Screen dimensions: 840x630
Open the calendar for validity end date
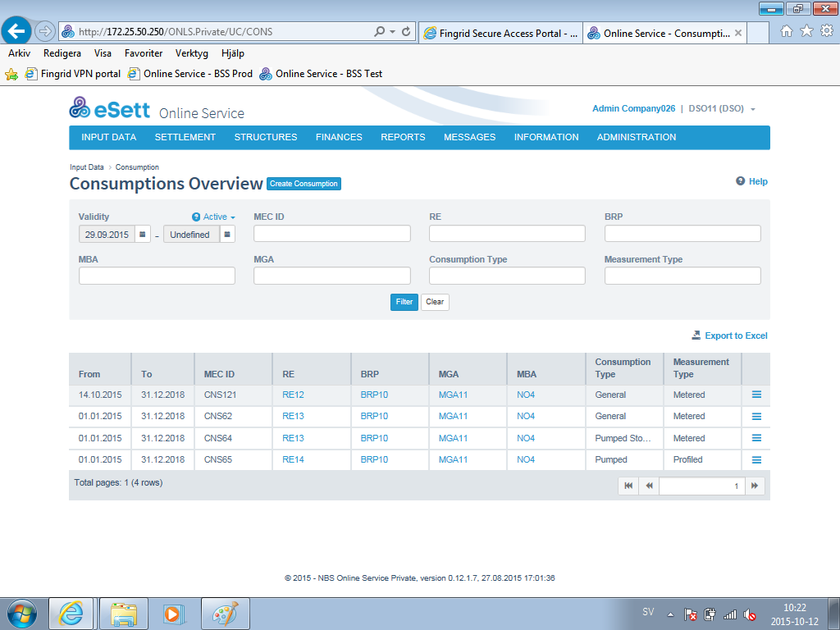tap(227, 234)
